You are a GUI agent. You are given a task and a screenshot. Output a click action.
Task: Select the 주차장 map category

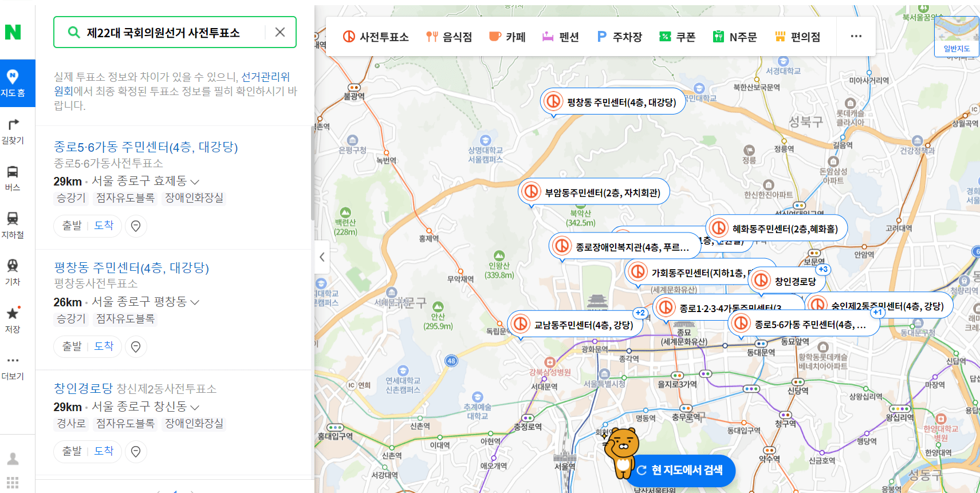pos(620,37)
